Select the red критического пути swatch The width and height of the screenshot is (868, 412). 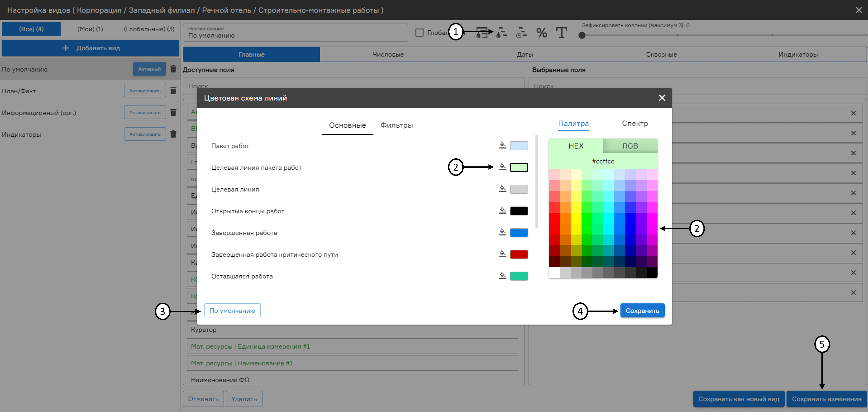[x=519, y=254]
